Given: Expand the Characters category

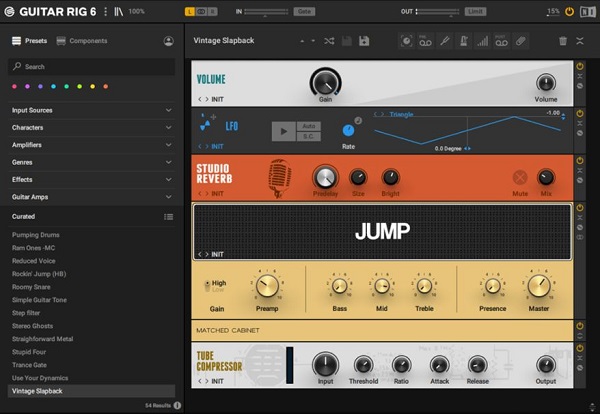Looking at the screenshot, I should [x=91, y=127].
